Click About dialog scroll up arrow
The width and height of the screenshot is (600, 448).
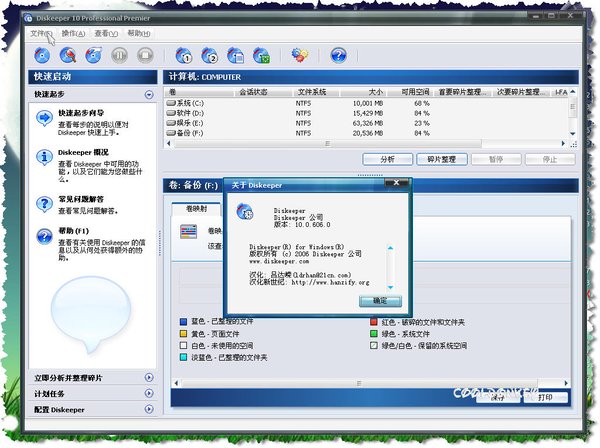[x=390, y=248]
